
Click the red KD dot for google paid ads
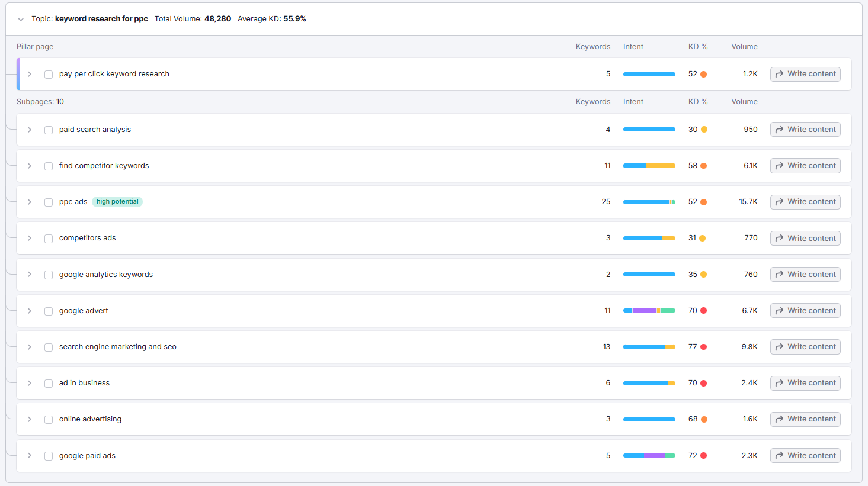[x=704, y=456]
